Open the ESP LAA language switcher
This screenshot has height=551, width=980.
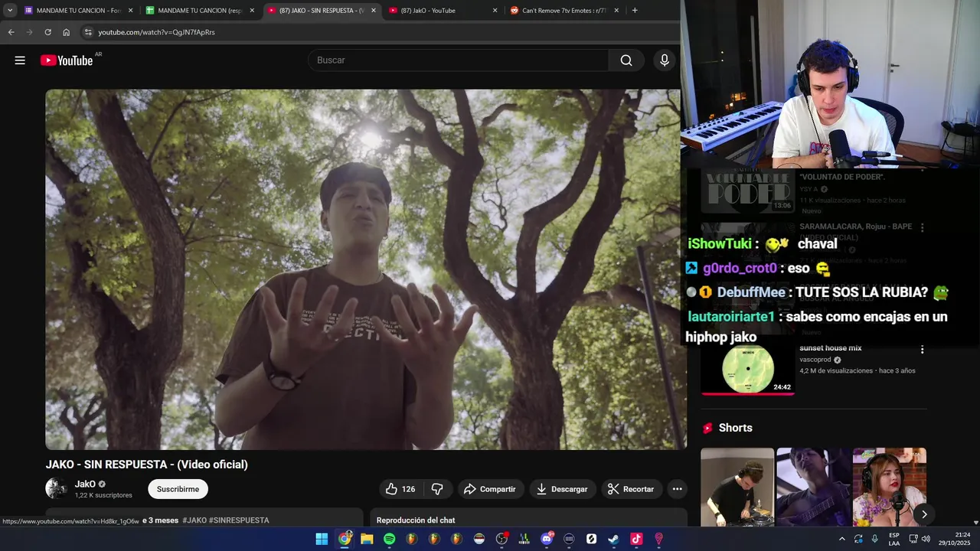894,539
